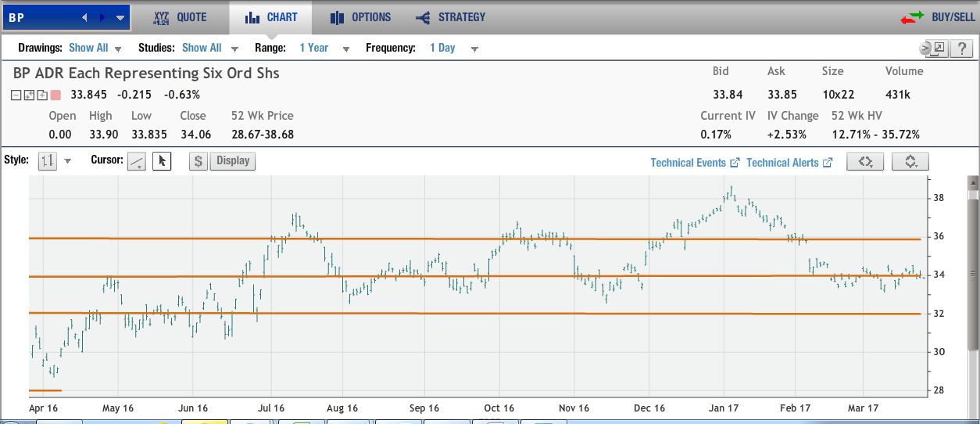
Task: Collapse BP series with the minus box
Action: (16, 95)
